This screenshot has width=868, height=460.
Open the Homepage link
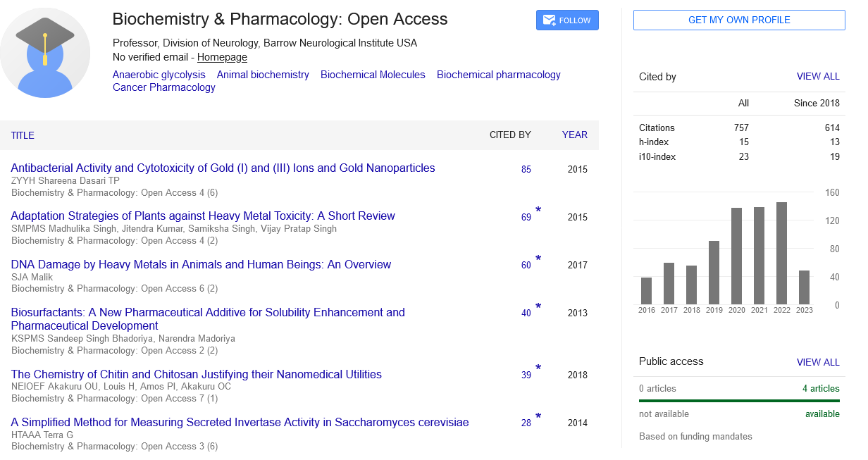222,57
